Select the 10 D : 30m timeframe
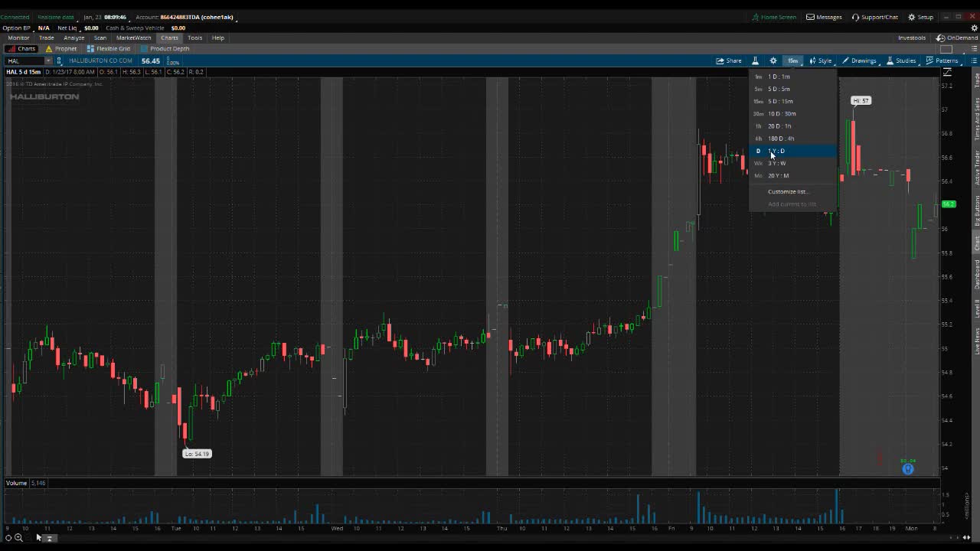 (x=793, y=113)
